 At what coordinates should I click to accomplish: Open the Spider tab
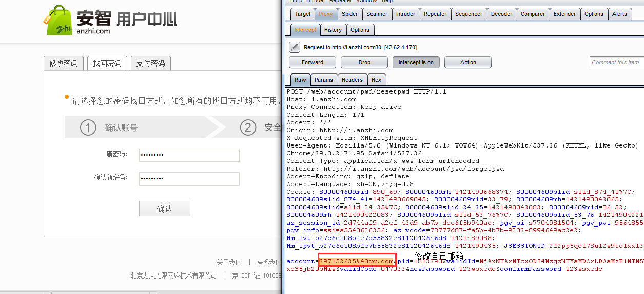click(x=350, y=14)
